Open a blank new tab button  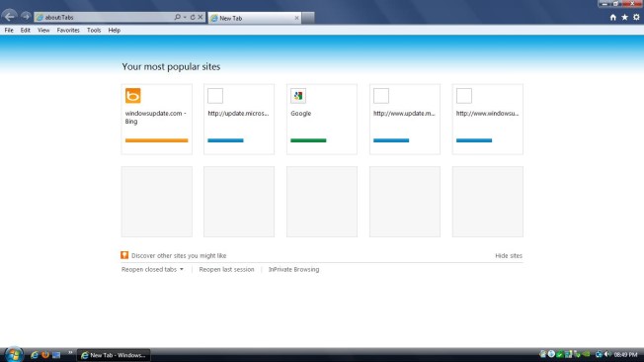tap(308, 18)
